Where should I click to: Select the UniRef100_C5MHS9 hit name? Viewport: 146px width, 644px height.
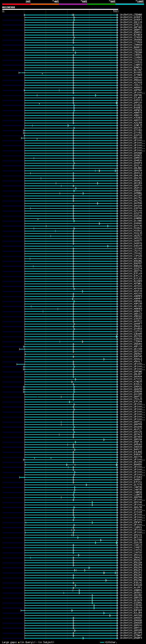click(131, 45)
